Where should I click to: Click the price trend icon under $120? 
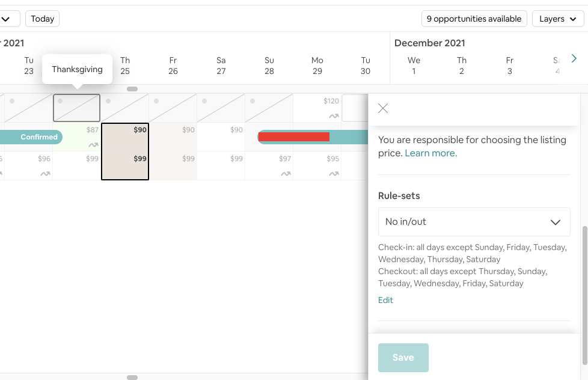pyautogui.click(x=334, y=116)
